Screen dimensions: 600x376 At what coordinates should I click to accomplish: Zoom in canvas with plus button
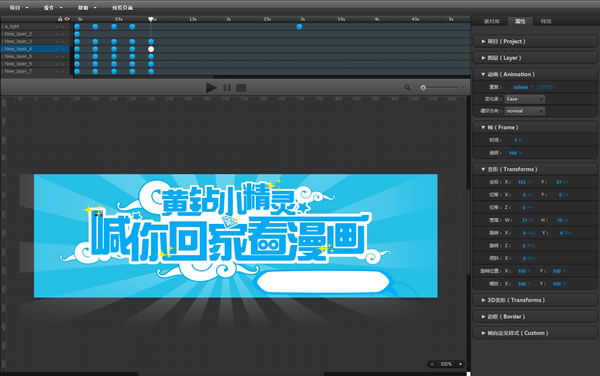pyautogui.click(x=460, y=364)
